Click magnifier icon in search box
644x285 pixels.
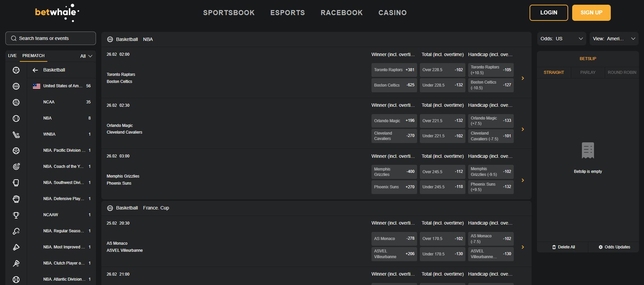point(14,38)
